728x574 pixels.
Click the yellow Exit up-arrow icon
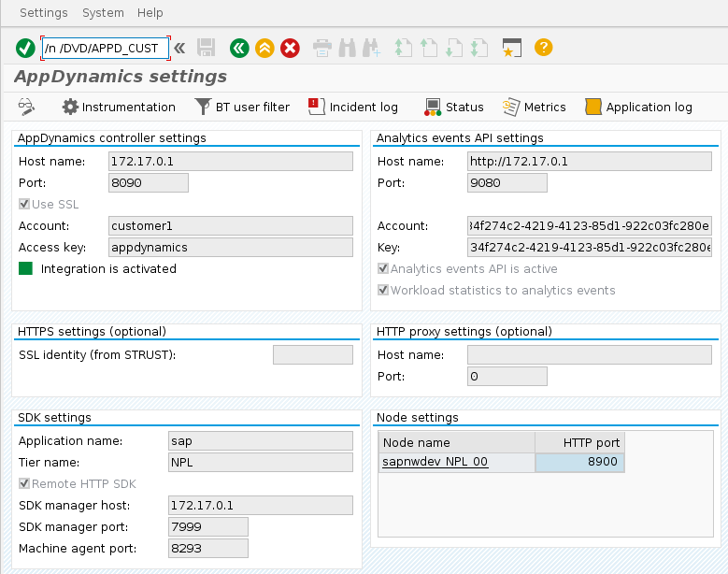coord(264,48)
